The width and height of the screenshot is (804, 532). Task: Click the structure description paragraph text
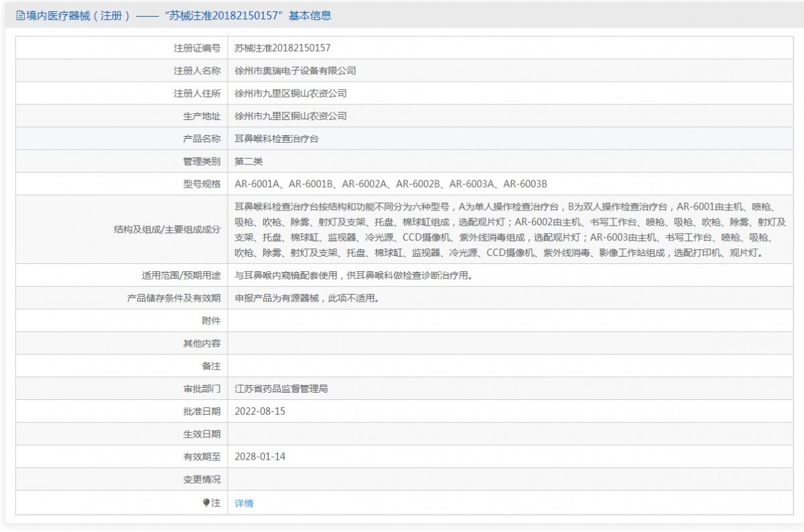coord(510,230)
